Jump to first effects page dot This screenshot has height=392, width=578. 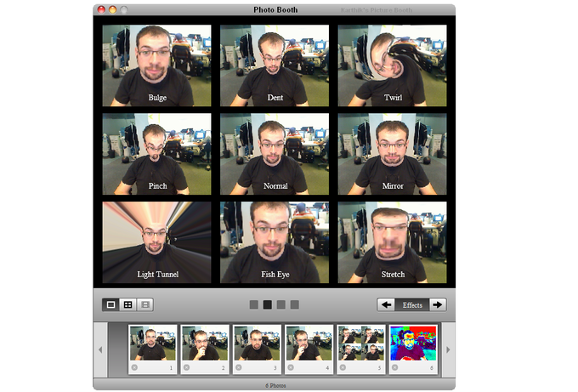click(x=253, y=304)
